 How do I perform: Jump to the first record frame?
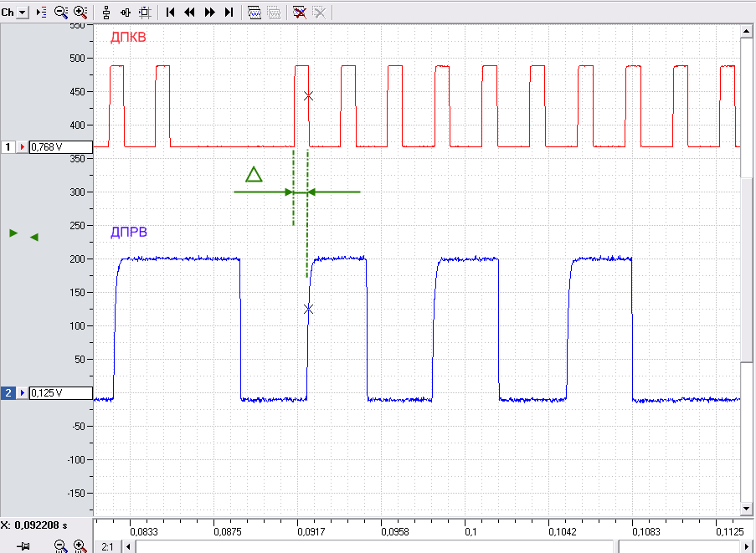[170, 13]
